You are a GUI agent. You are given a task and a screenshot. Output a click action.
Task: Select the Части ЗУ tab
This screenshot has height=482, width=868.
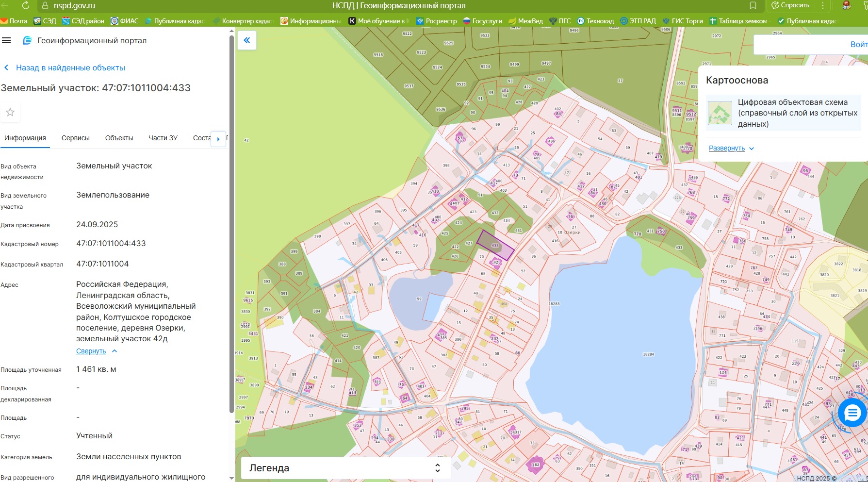point(163,138)
